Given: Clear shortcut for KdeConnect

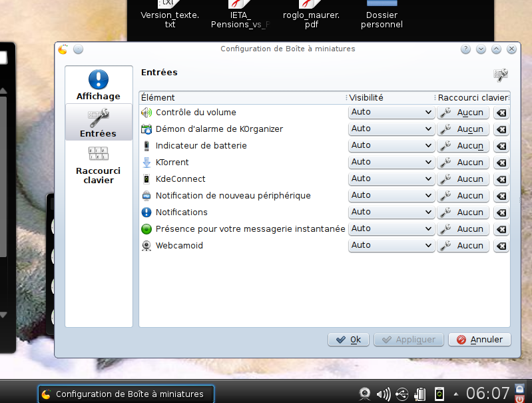Looking at the screenshot, I should coord(501,179).
